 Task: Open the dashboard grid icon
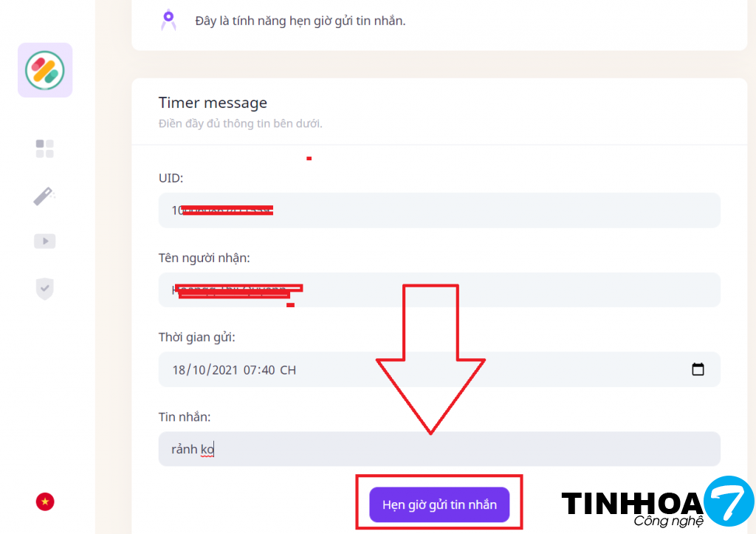[x=45, y=148]
